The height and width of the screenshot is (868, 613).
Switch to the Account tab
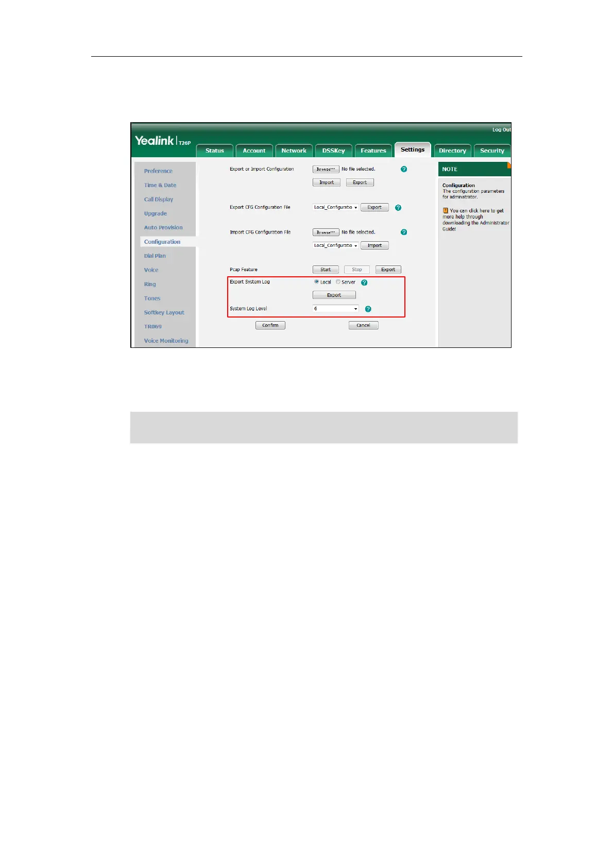pos(254,151)
